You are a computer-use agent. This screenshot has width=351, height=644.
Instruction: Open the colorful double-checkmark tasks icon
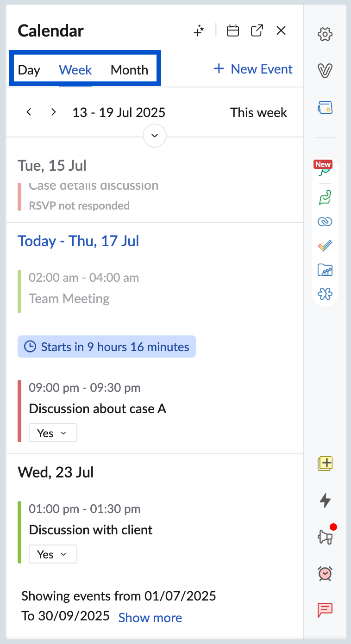pos(325,246)
